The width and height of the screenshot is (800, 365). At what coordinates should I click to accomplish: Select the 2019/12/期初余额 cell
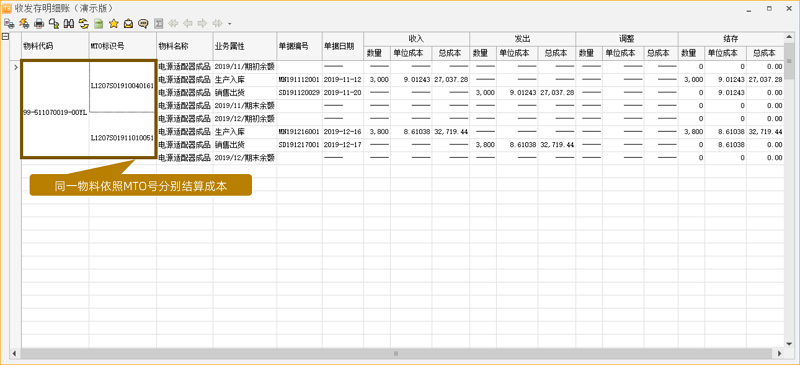coord(245,118)
